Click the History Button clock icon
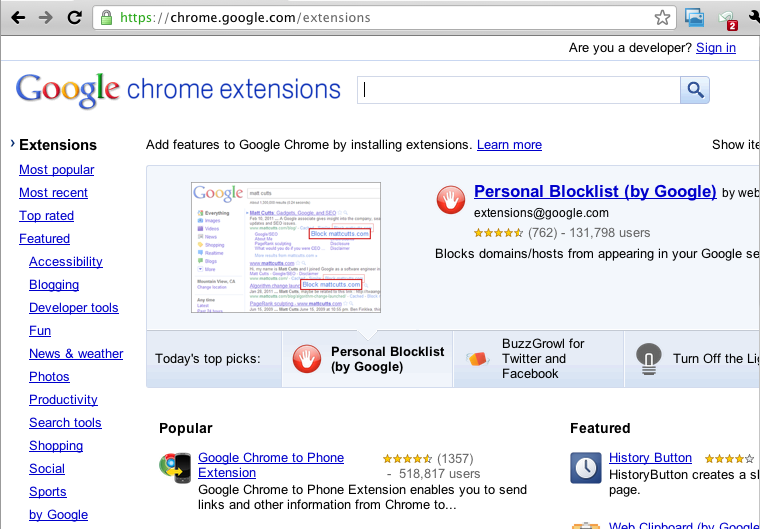The height and width of the screenshot is (529, 760). [585, 467]
